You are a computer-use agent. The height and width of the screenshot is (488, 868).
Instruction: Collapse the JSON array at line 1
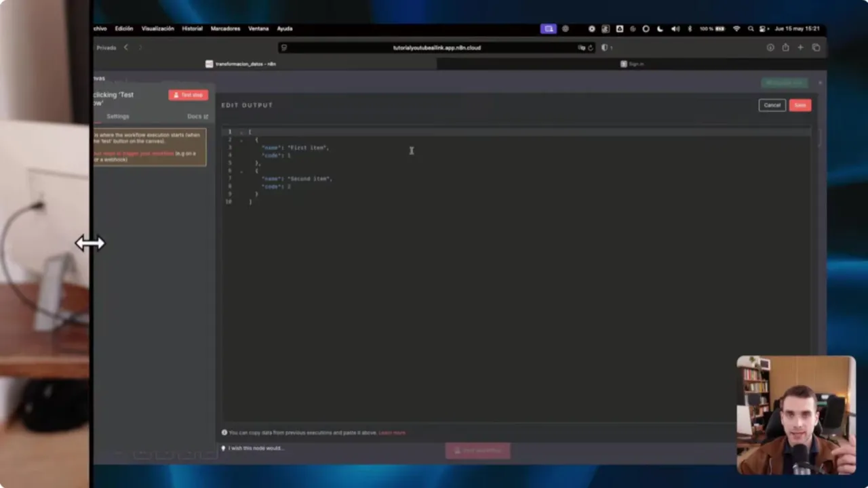[x=241, y=131]
